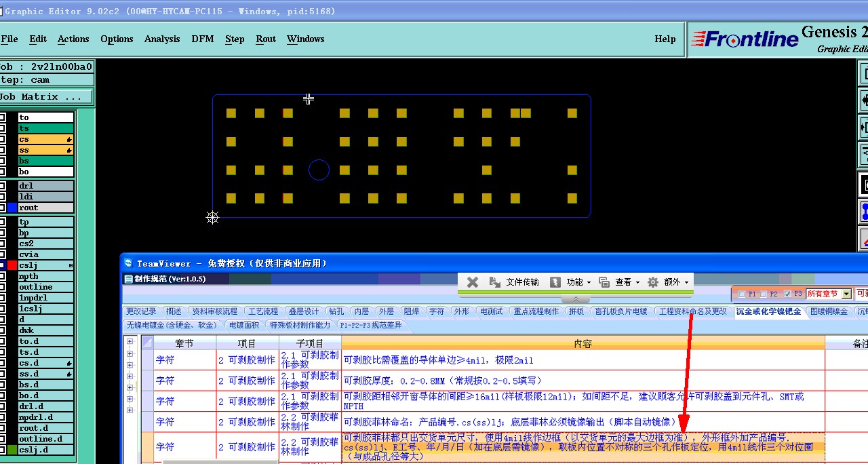Click the green color swatch of cslj.d layer
This screenshot has height=464, width=868.
pyautogui.click(x=12, y=450)
